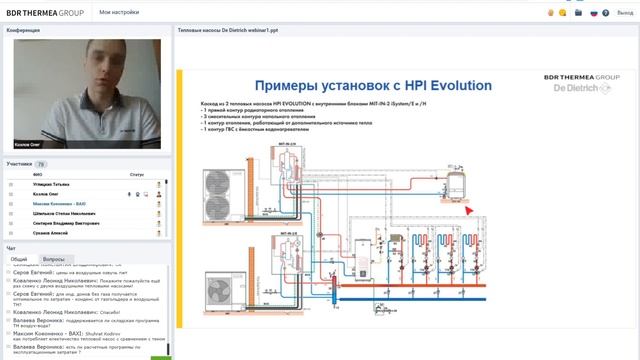
Task: Open the files folder icon in header
Action: point(578,13)
